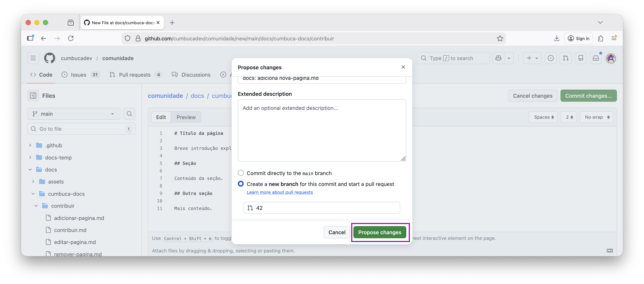Open the Learn more about pull requests link
Viewport: 644px width, 284px height.
279,192
